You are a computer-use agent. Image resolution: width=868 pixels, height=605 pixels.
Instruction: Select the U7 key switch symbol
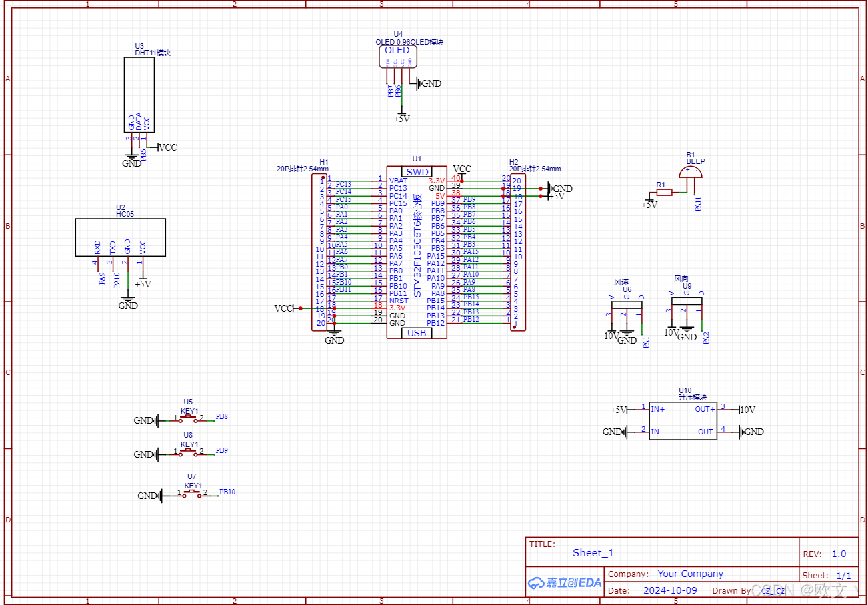coord(193,493)
